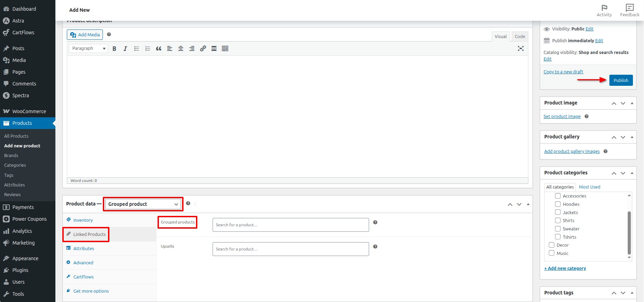Insert a numbered list
This screenshot has height=302, width=644.
(x=147, y=49)
